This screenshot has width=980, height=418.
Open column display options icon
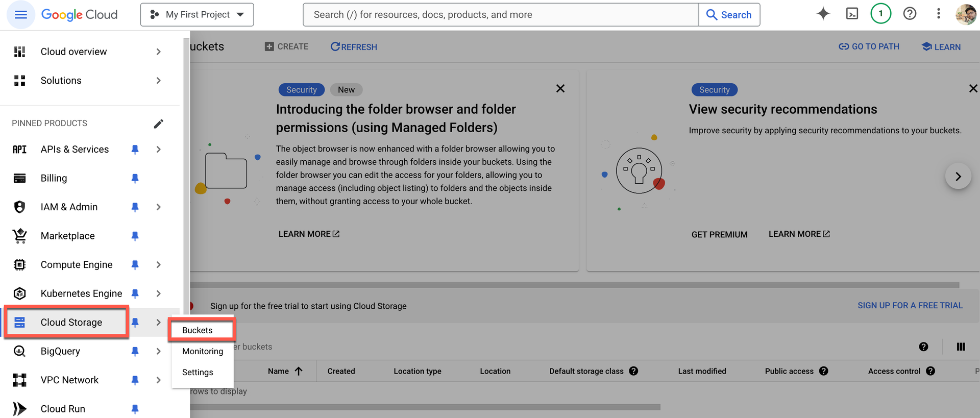(x=961, y=347)
